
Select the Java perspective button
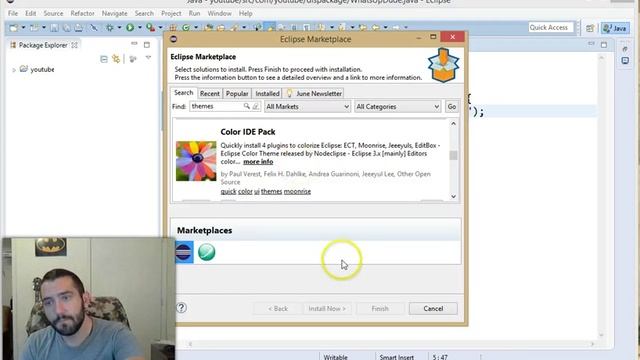(615, 28)
